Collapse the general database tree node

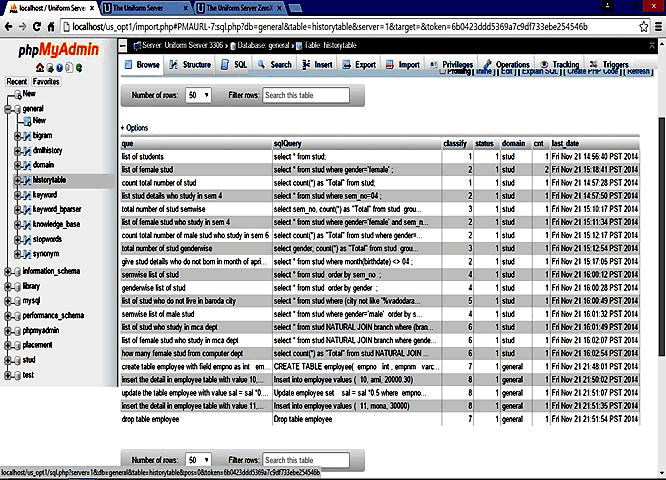[6, 108]
